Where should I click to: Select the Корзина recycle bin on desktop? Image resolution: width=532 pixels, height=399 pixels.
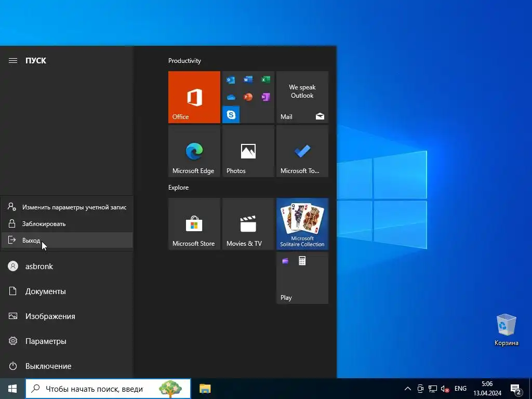click(506, 330)
